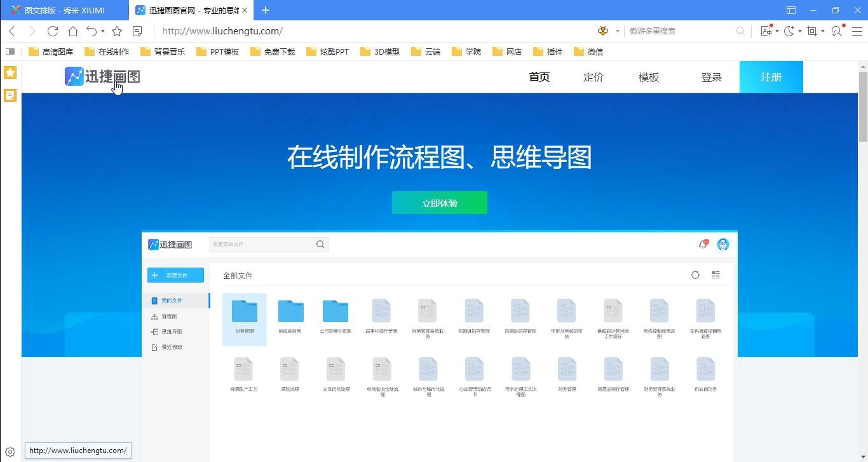Expand the search engine selector dropdown
The image size is (868, 462).
(617, 31)
